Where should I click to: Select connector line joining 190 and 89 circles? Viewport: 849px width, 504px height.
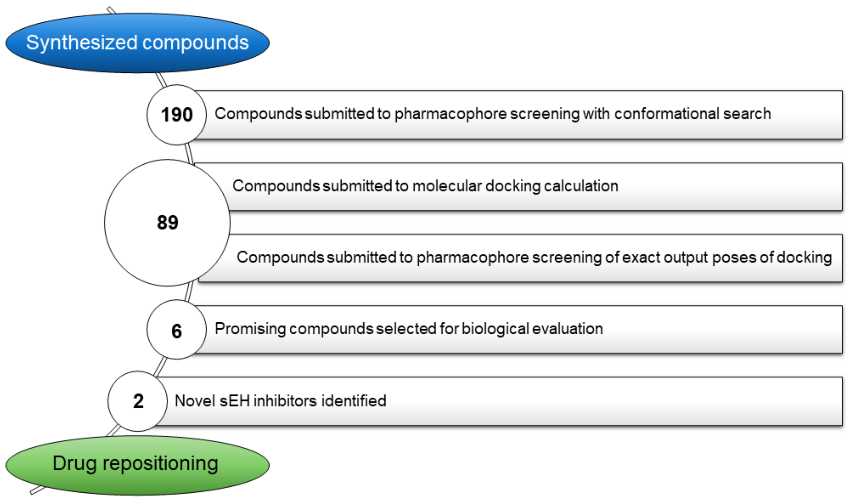pos(189,154)
